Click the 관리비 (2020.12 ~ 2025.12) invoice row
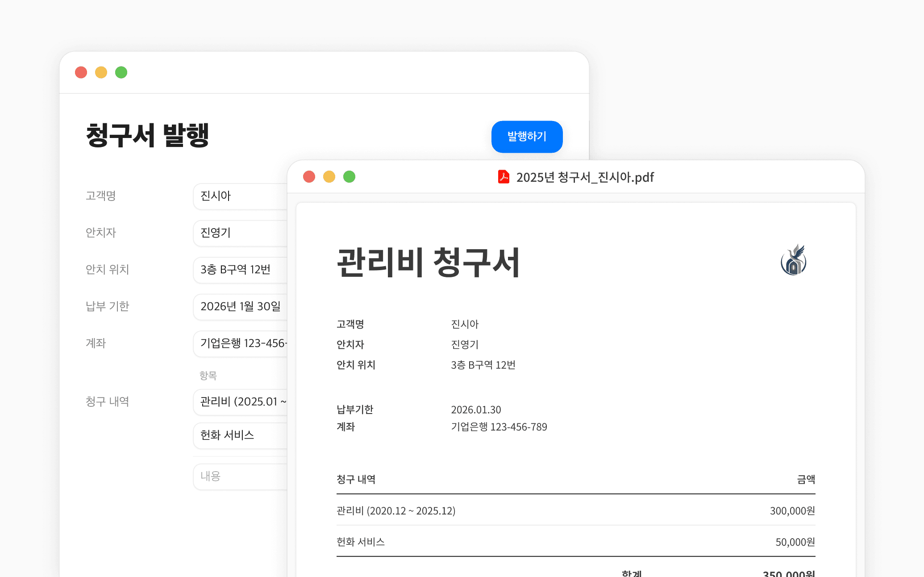The height and width of the screenshot is (577, 924). click(396, 511)
